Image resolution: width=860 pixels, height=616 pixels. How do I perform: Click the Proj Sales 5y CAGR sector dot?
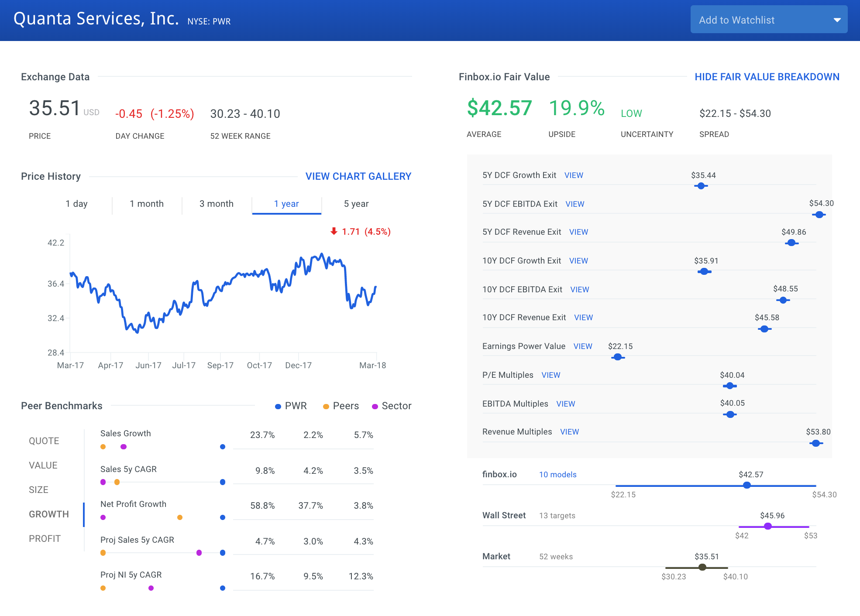[199, 553]
